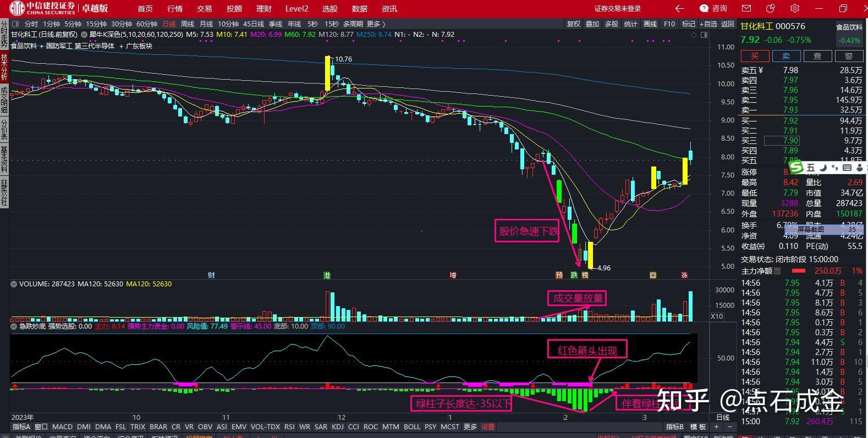Open 指标A selector
The image size is (868, 438).
click(21, 427)
